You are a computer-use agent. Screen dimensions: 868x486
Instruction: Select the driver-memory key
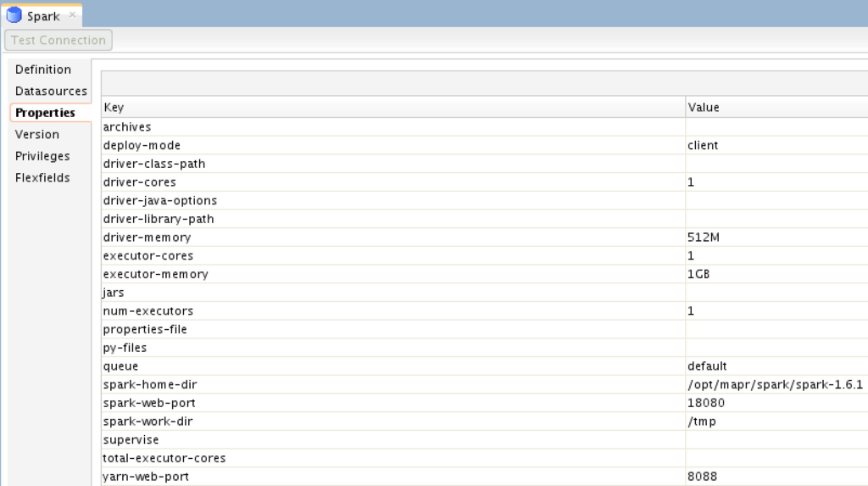[147, 237]
